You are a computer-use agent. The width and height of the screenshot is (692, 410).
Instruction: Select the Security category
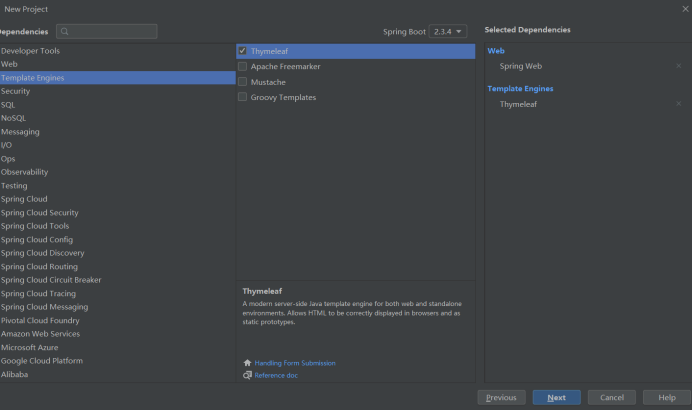pos(16,91)
